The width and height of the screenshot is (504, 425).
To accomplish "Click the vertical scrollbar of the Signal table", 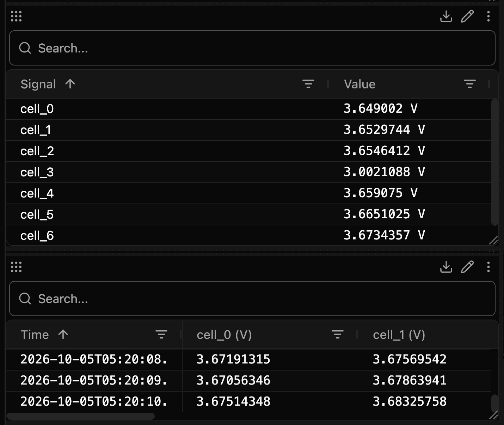I will tap(495, 162).
